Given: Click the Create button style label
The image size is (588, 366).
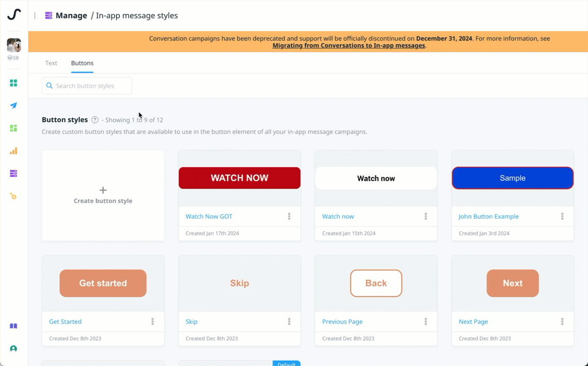Looking at the screenshot, I should click(103, 201).
